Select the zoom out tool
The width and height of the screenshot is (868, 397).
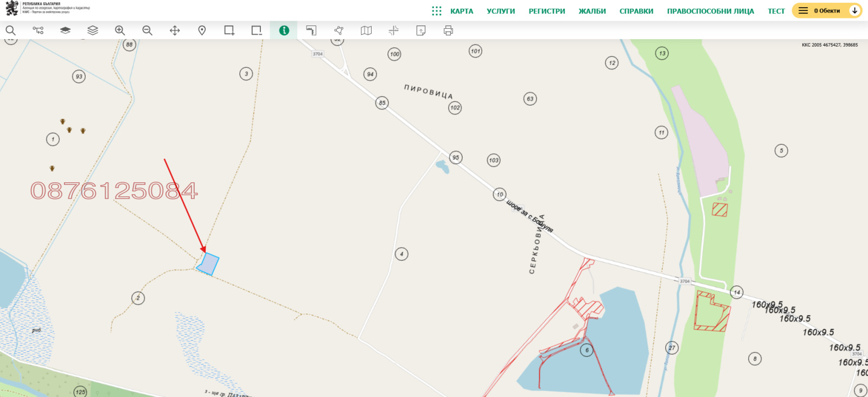point(147,30)
